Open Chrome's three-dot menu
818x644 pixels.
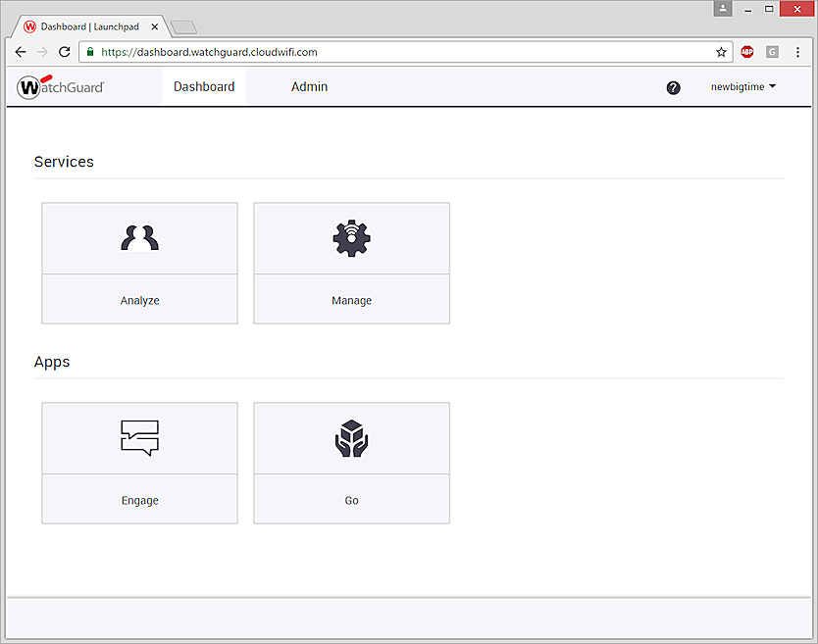click(797, 52)
